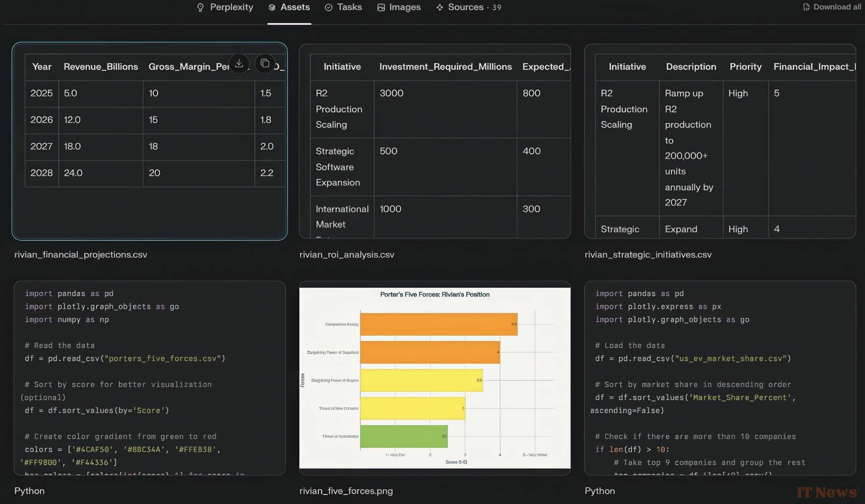Image resolution: width=865 pixels, height=504 pixels.
Task: Click the Perplexity lightbulb icon
Action: pos(200,8)
